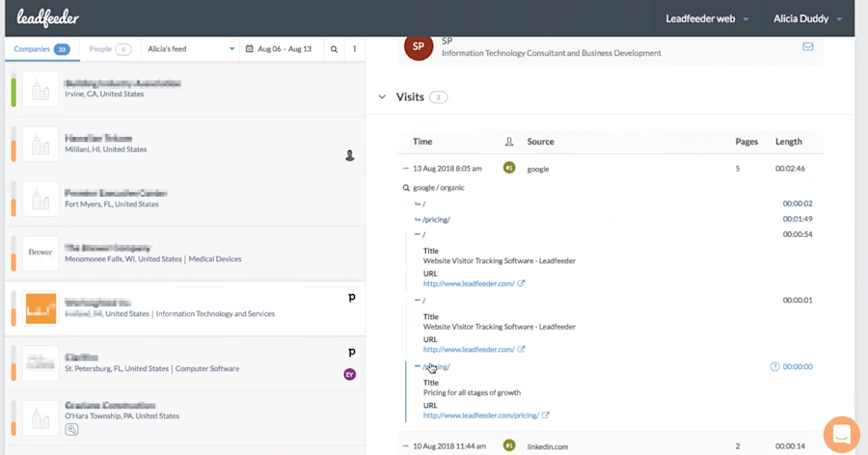Click the #1 visitor badge on 13 Aug visit
868x455 pixels.
click(509, 168)
